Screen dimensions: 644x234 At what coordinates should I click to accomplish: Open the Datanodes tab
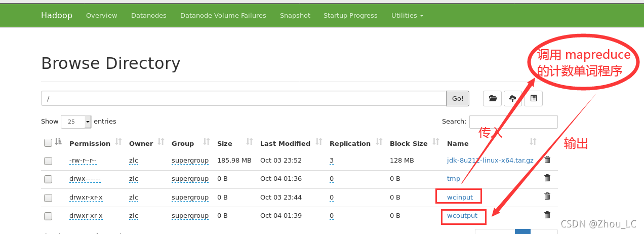tap(149, 15)
